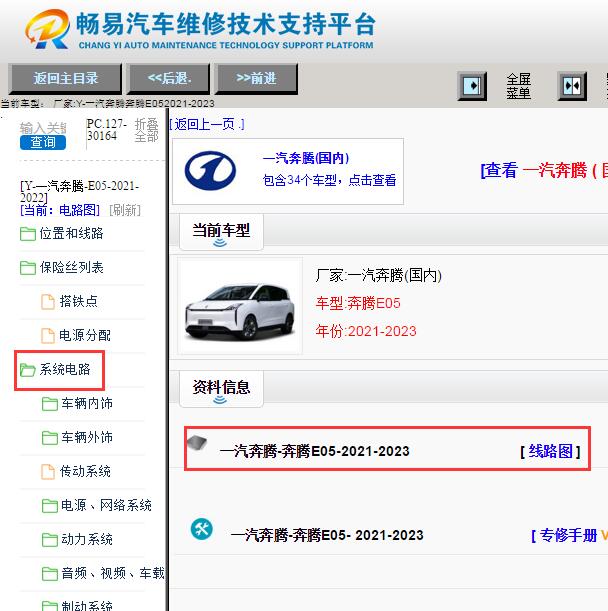
Task: Go back with <<后退 button
Action: tap(169, 79)
